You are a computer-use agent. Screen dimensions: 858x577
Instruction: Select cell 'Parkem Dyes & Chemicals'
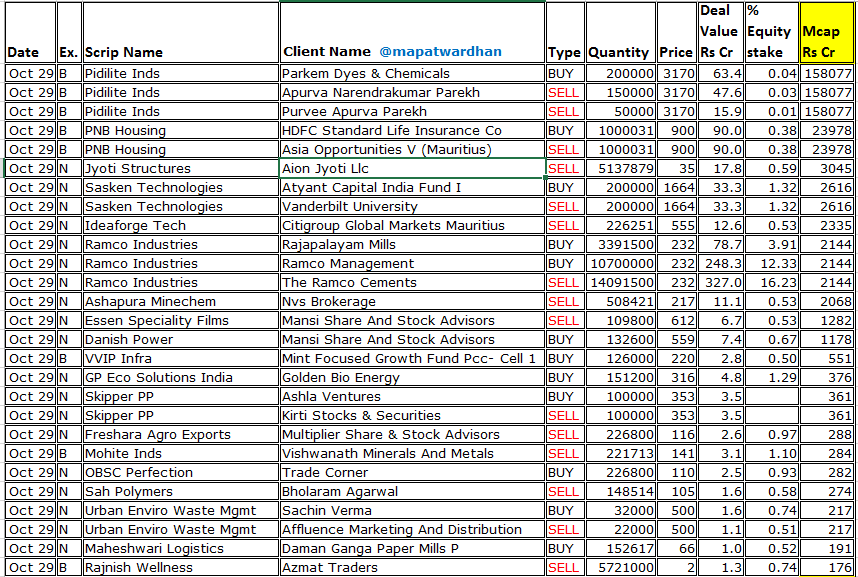pos(412,73)
